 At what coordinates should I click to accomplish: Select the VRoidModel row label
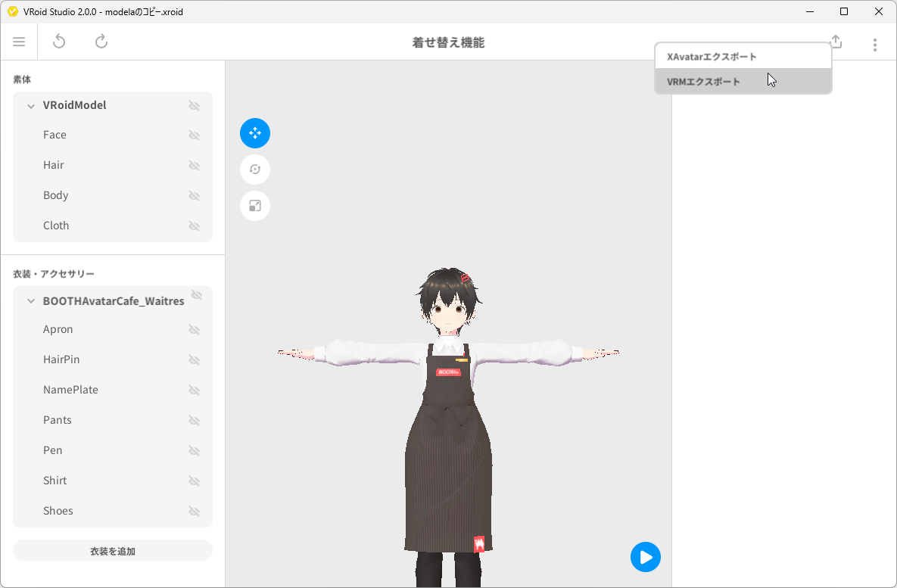click(x=74, y=105)
